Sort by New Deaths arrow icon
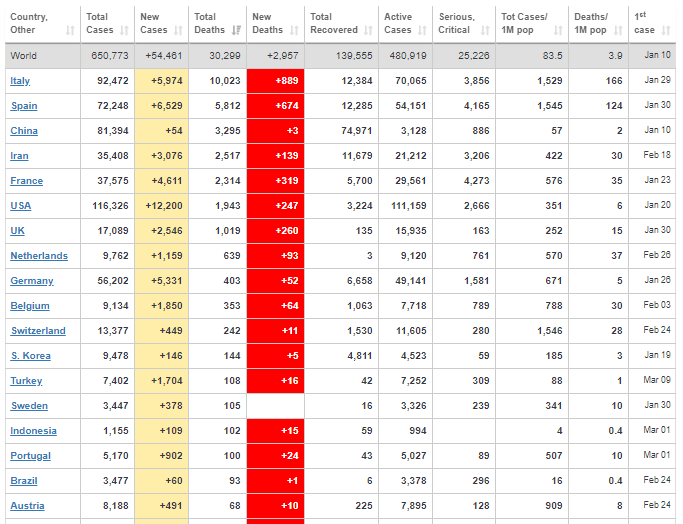This screenshot has height=524, width=683. click(x=294, y=30)
